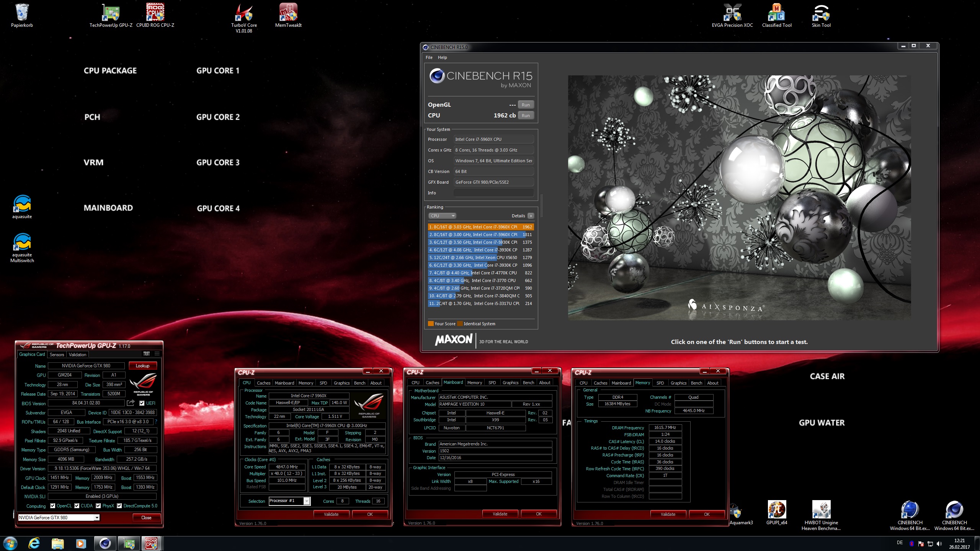Launch Internet Explorer from the taskbar
Image resolution: width=980 pixels, height=551 pixels.
click(34, 543)
